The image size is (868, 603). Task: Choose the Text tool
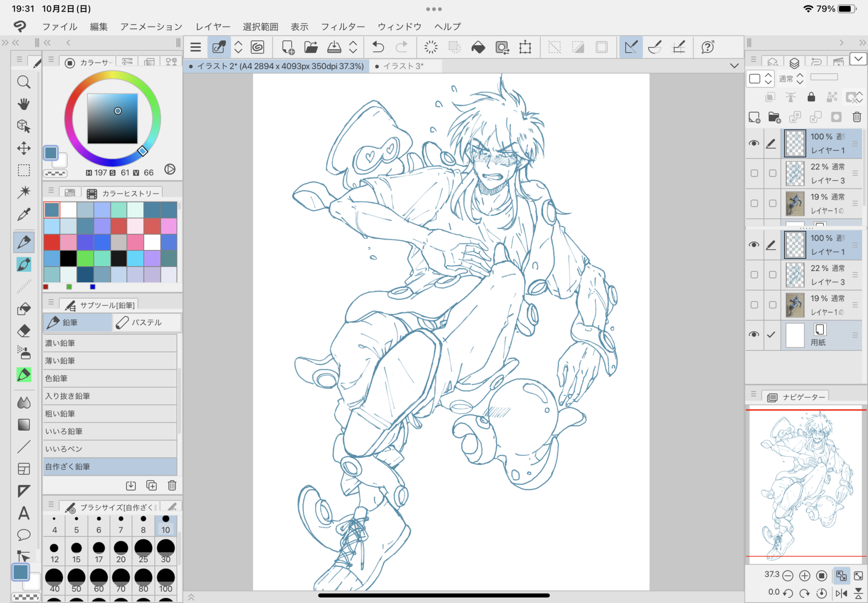point(24,513)
